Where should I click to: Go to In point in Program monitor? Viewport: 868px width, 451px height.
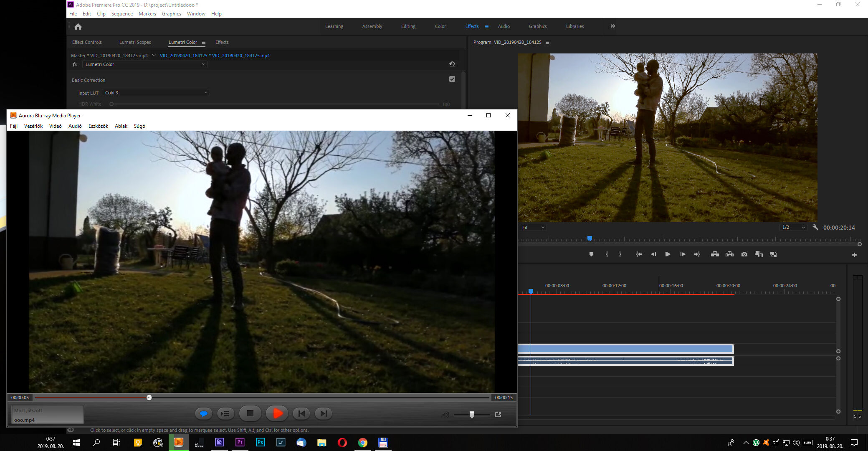(639, 254)
